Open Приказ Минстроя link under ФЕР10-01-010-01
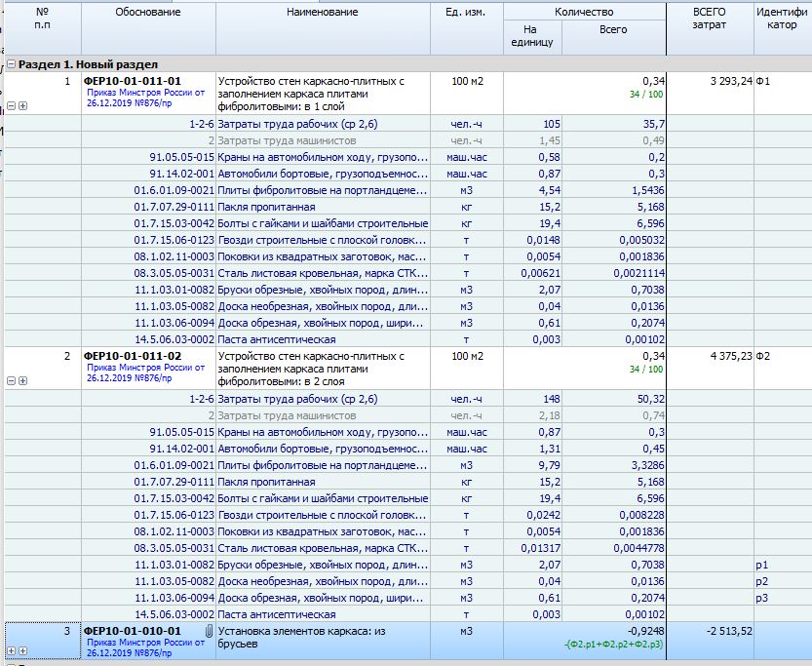This screenshot has height=666, width=812. [145, 647]
